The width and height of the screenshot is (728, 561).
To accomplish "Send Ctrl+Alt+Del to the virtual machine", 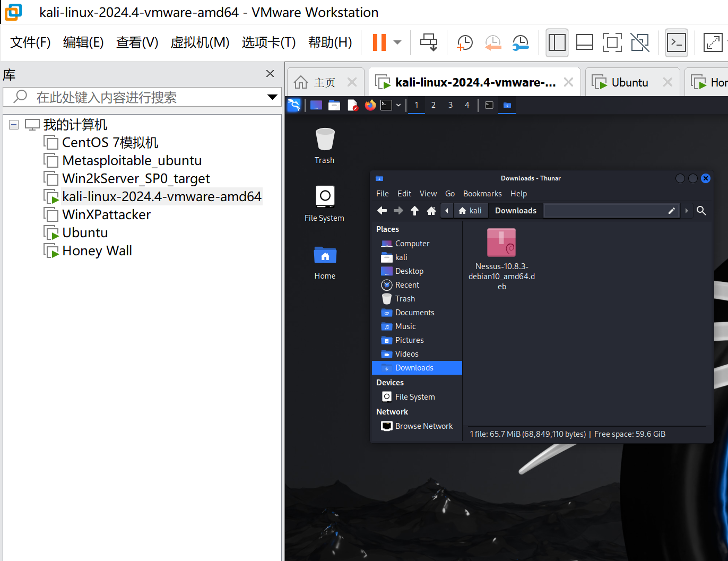I will (x=429, y=42).
